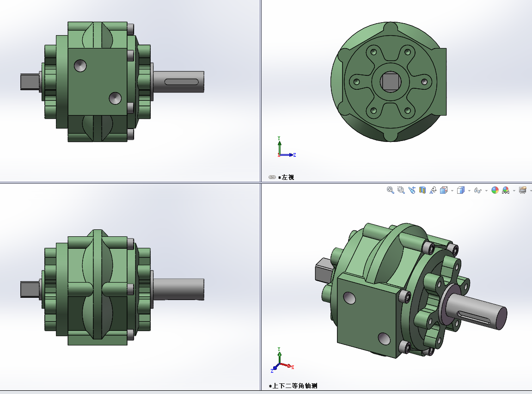Image resolution: width=532 pixels, height=394 pixels.
Task: Click the square shaft hole in left view
Action: click(x=391, y=81)
